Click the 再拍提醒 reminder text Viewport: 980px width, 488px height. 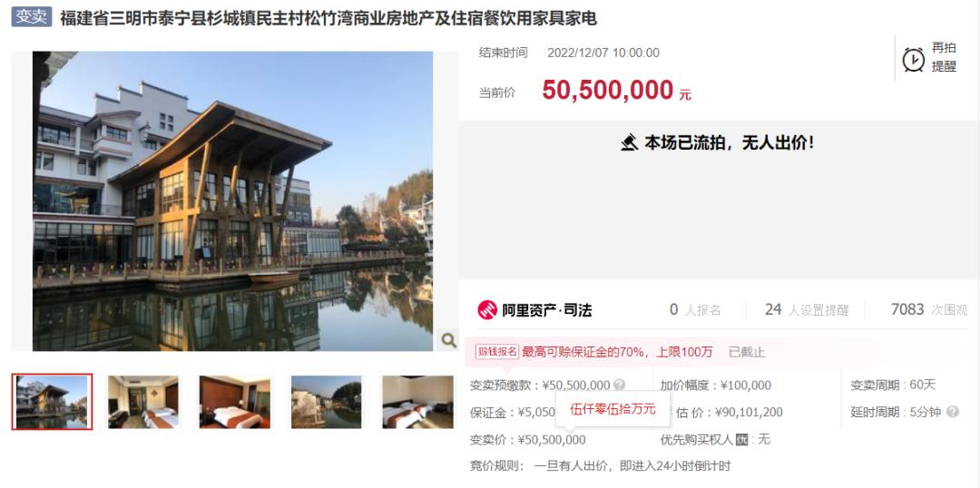944,57
